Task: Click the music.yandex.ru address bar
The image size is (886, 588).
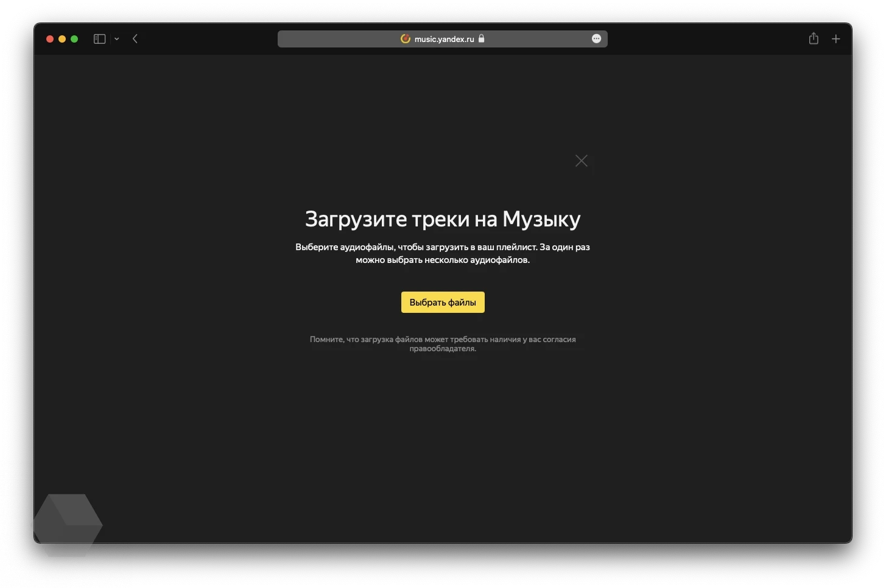Action: coord(443,39)
